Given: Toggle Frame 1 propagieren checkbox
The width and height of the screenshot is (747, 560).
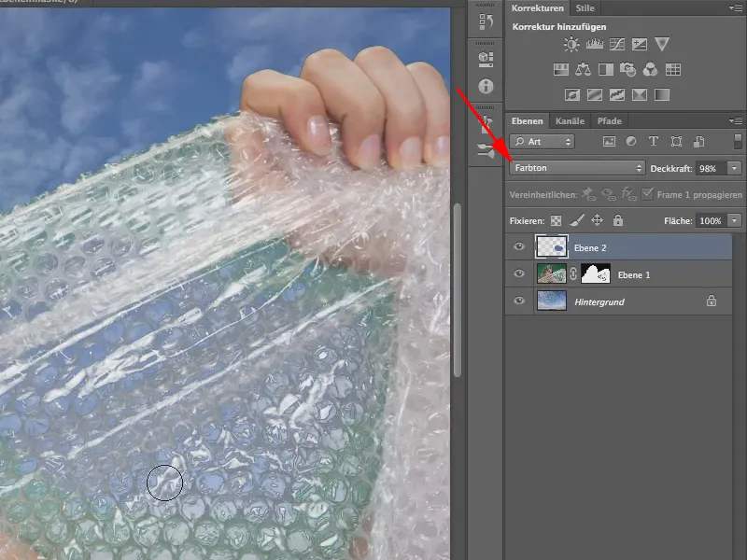Looking at the screenshot, I should tap(647, 194).
